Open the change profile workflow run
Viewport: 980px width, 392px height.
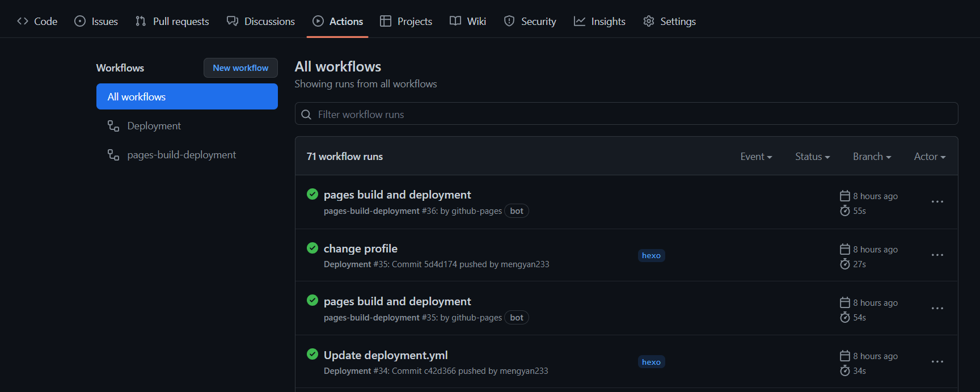pyautogui.click(x=360, y=248)
